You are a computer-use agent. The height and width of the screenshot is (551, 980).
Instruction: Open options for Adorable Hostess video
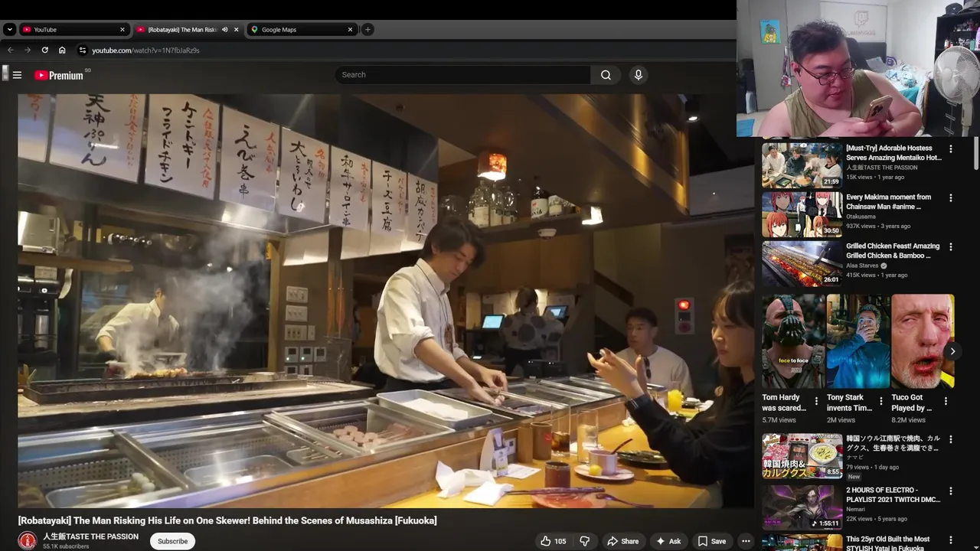pos(951,149)
